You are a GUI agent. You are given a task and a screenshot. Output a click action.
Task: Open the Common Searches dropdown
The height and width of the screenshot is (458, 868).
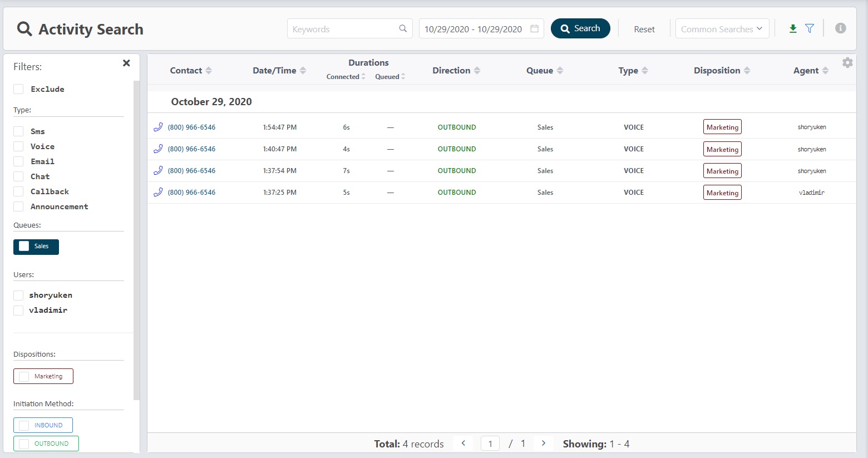point(722,28)
